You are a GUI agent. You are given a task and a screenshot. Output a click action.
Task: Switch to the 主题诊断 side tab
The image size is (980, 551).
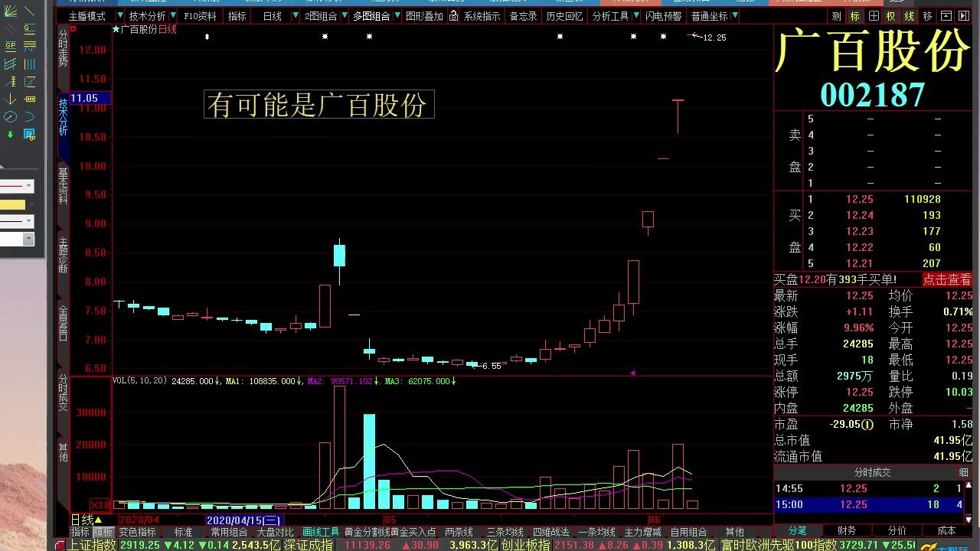coord(63,256)
